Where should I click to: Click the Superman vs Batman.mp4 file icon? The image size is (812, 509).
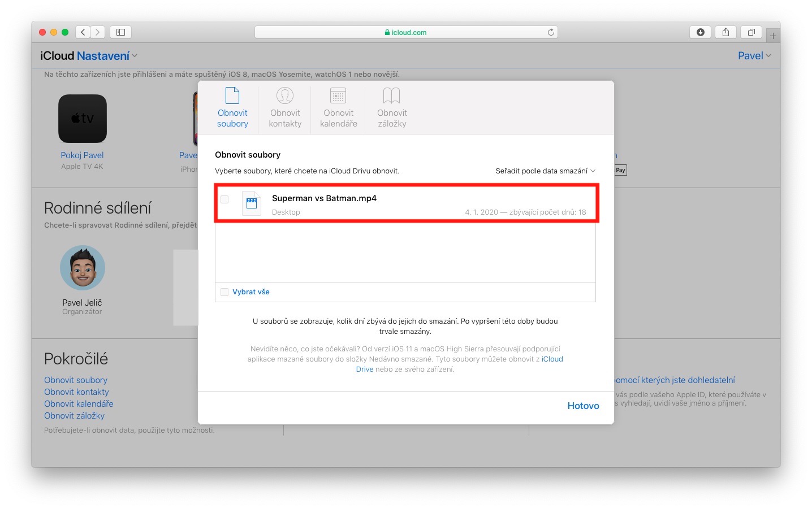pos(252,203)
